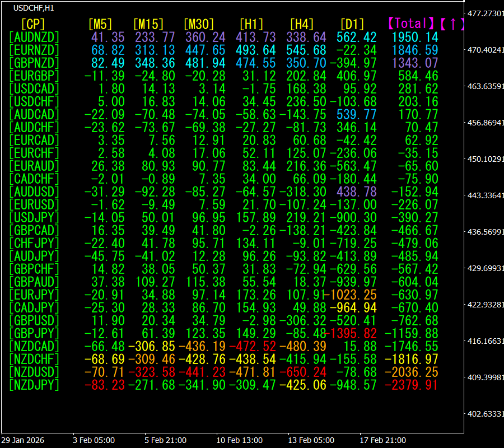
Task: Click price scale label 402.63331
Action: [486, 414]
